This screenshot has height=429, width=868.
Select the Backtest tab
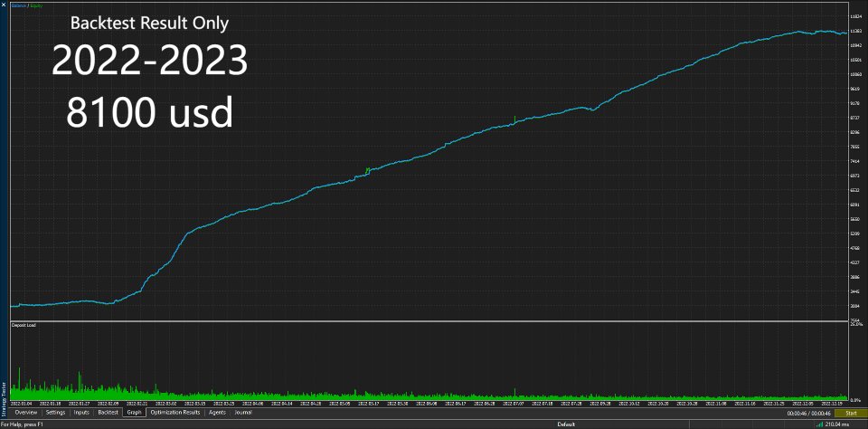pyautogui.click(x=108, y=413)
